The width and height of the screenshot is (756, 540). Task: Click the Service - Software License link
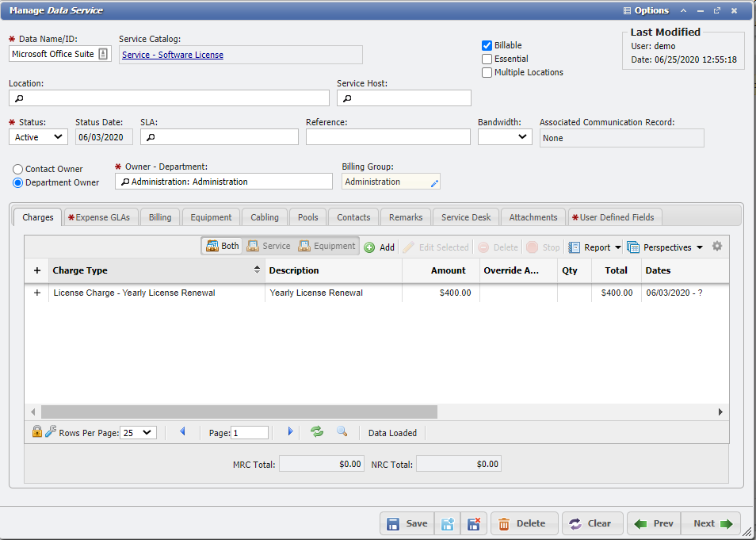click(175, 55)
